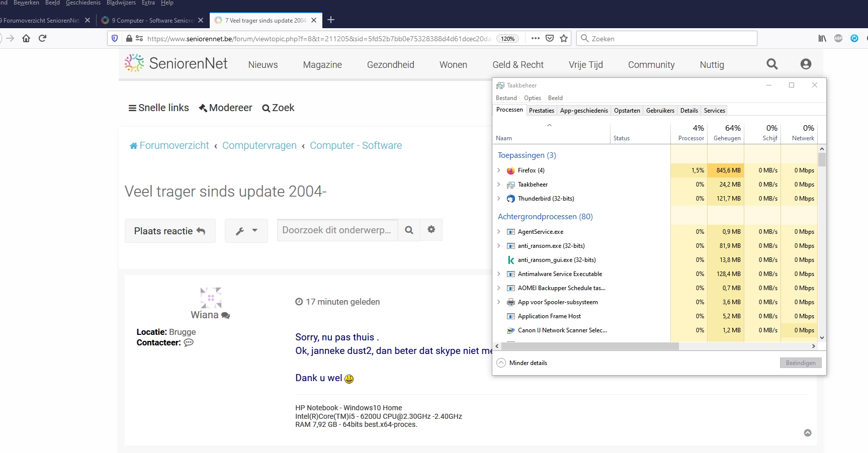868x453 pixels.
Task: Click the SeniorenNet site search magnifier
Action: (x=772, y=64)
